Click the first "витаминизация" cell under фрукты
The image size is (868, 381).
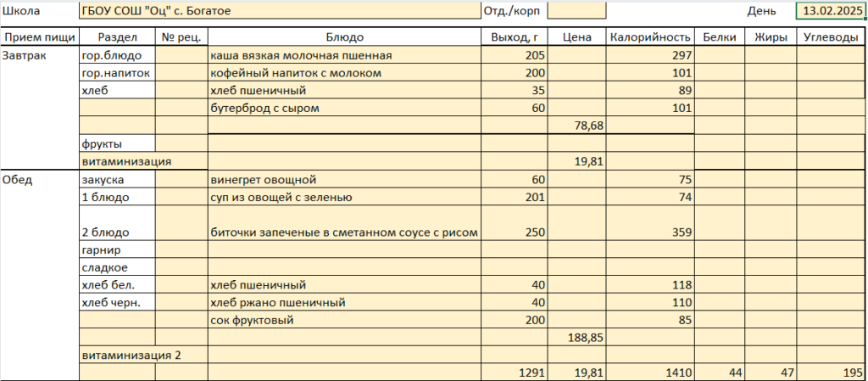(x=143, y=162)
